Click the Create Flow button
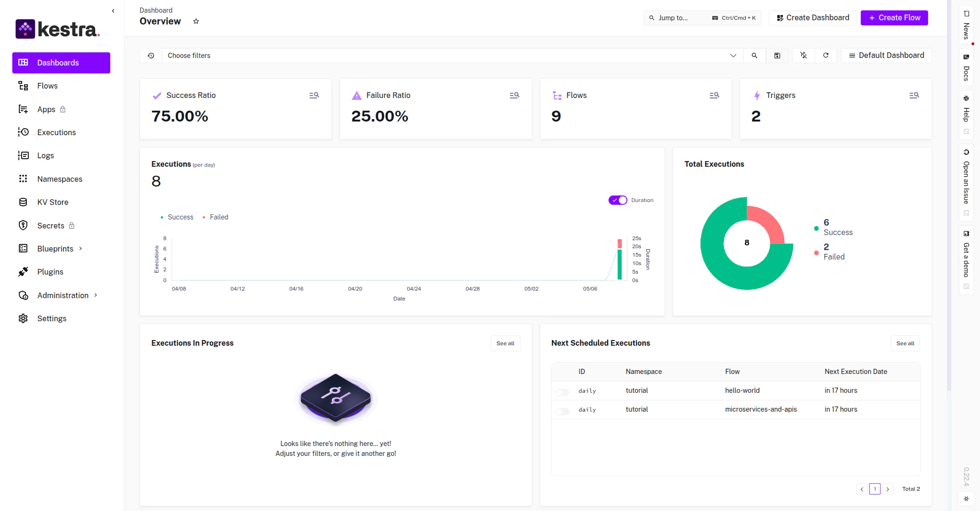Viewport: 980px width, 511px height. point(894,18)
